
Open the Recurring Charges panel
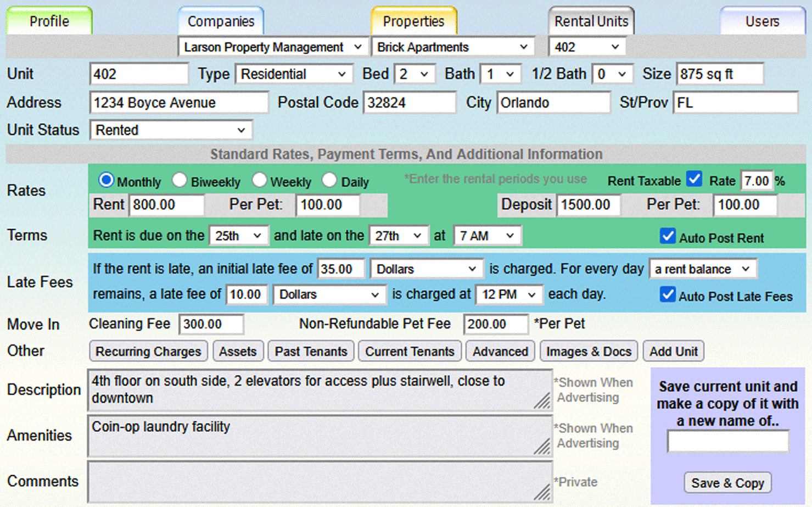pos(148,351)
